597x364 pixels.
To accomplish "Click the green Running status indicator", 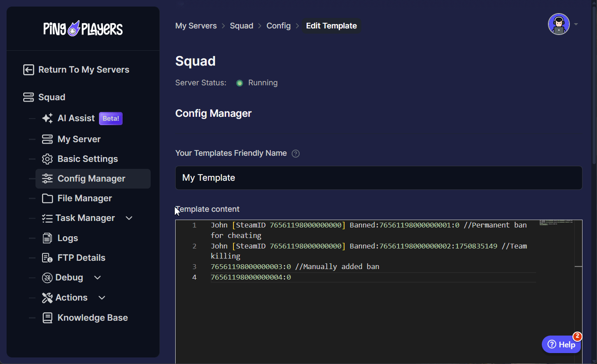I will 240,83.
